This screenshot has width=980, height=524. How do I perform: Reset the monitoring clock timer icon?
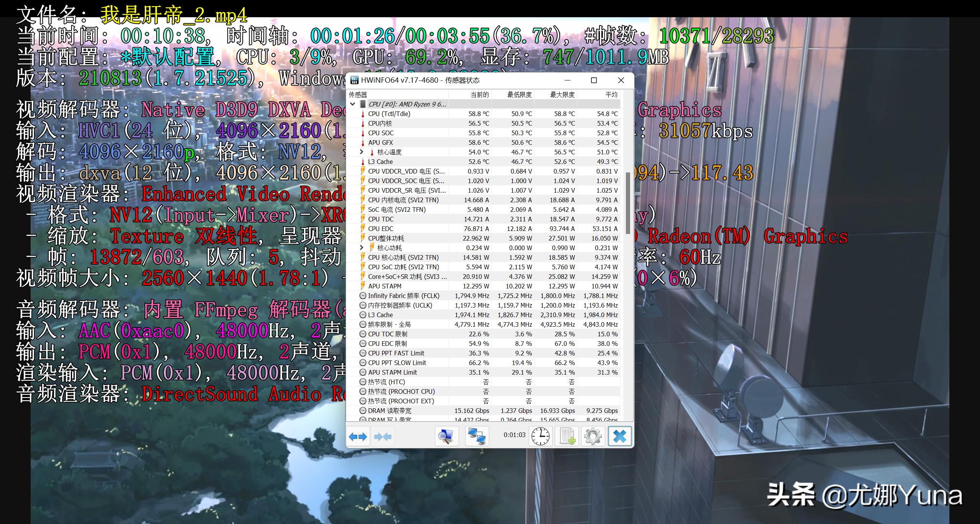[x=540, y=436]
